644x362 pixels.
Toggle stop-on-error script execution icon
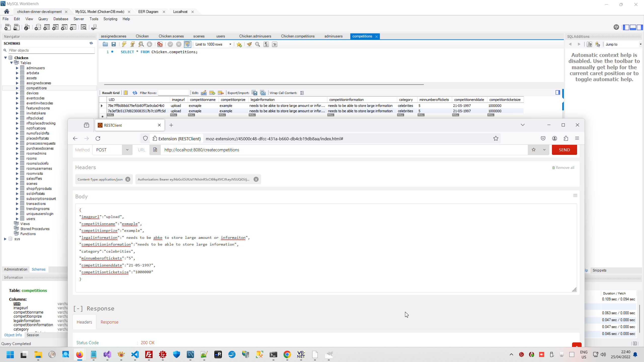click(160, 44)
